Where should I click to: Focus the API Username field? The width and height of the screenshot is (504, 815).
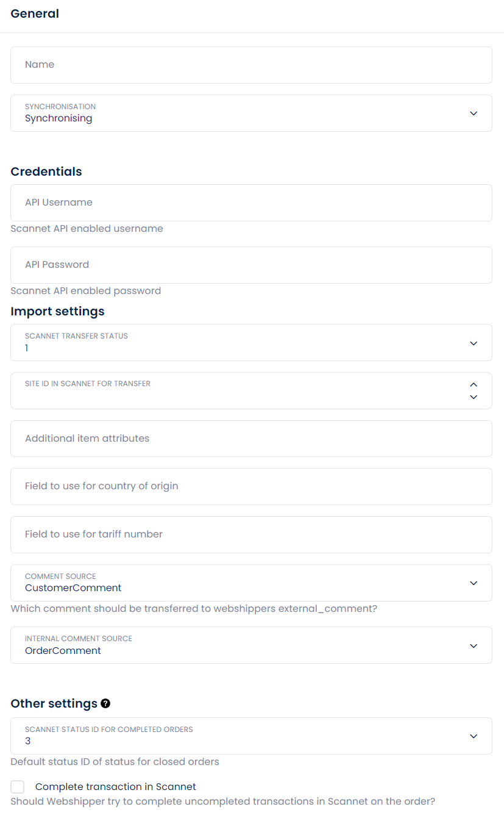251,203
